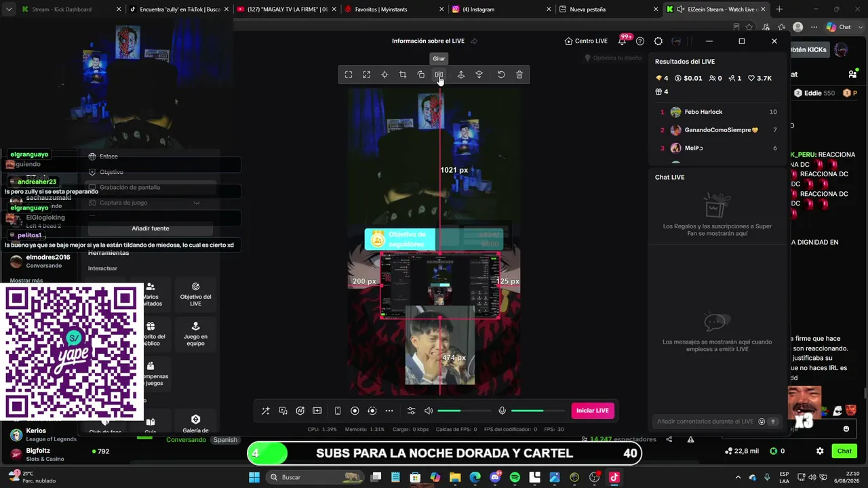868x488 pixels.
Task: Open the Kick chat users list icon
Action: 852,74
